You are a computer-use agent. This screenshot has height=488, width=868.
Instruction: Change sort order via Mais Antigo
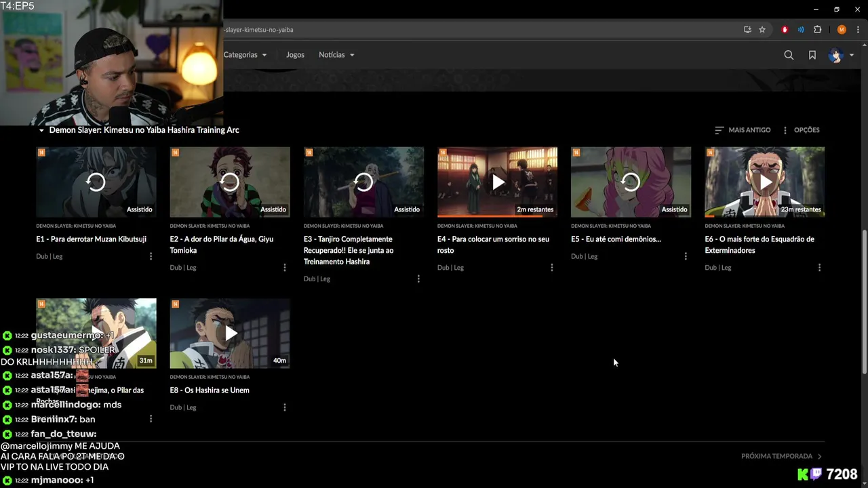(x=743, y=130)
